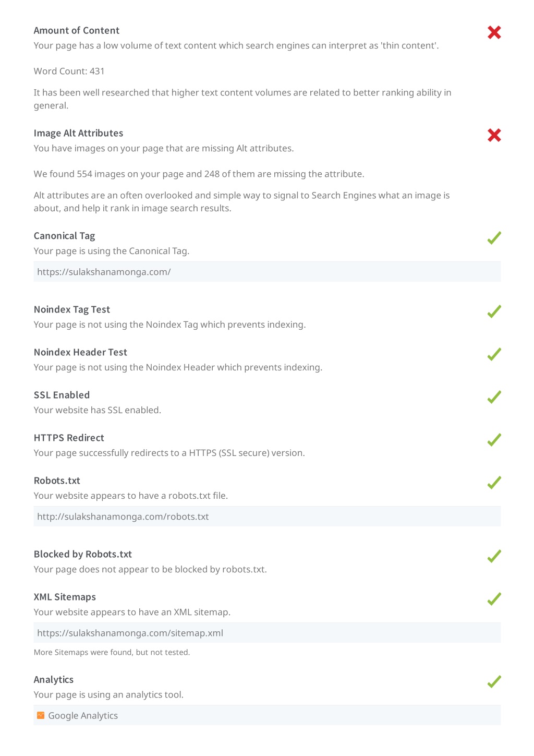Select the Amount of Content heading
Image resolution: width=534 pixels, height=756 pixels.
pos(77,30)
